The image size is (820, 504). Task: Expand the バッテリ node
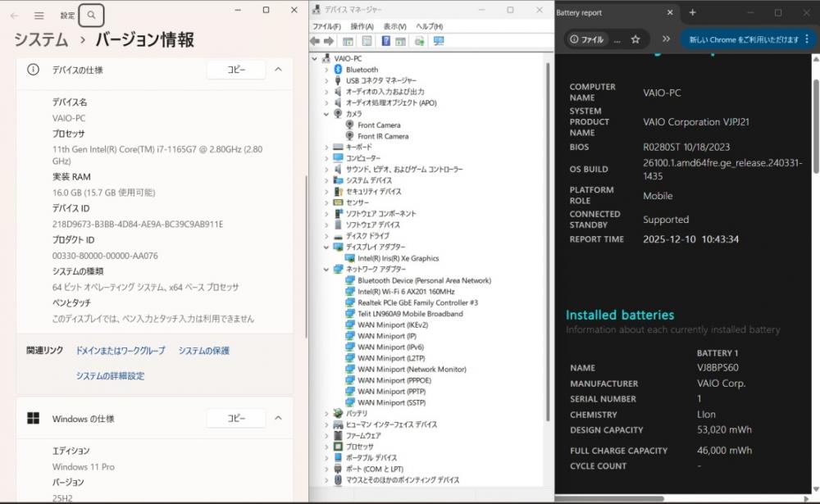(326, 414)
